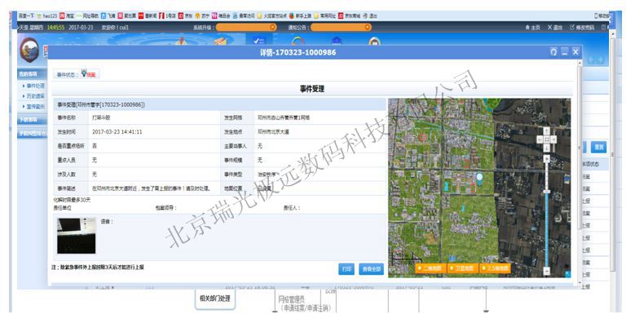The height and width of the screenshot is (323, 644).
Task: Open the checkmark task tab in top navigation
Action: [x=258, y=40]
